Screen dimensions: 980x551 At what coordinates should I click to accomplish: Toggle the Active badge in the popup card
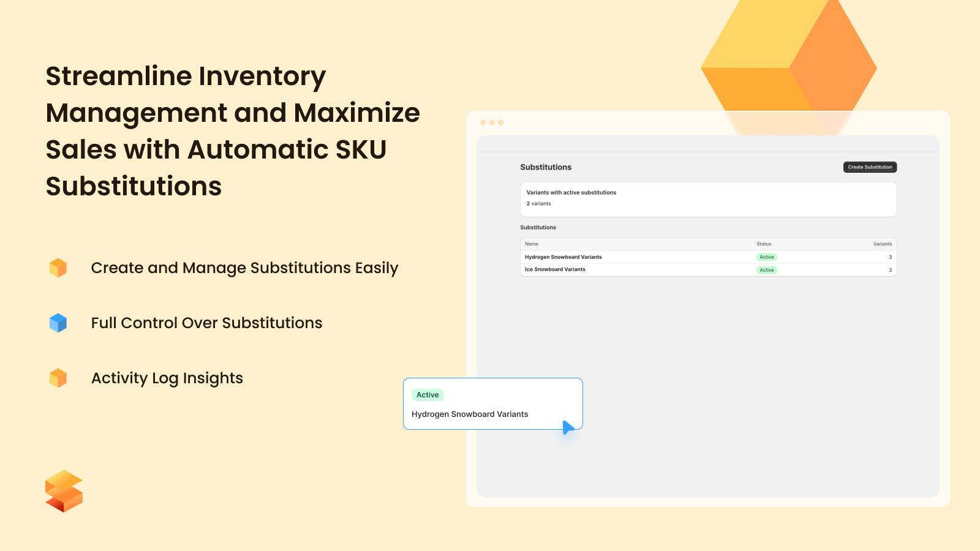(428, 395)
